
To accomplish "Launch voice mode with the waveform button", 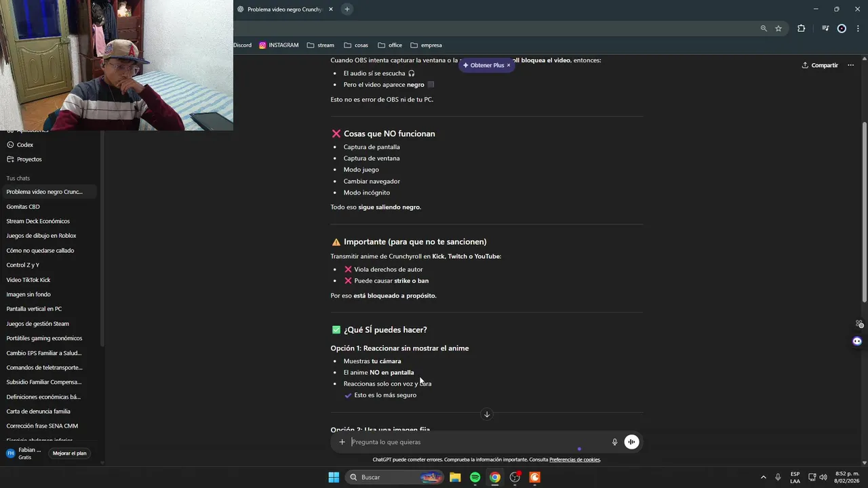I will (631, 442).
